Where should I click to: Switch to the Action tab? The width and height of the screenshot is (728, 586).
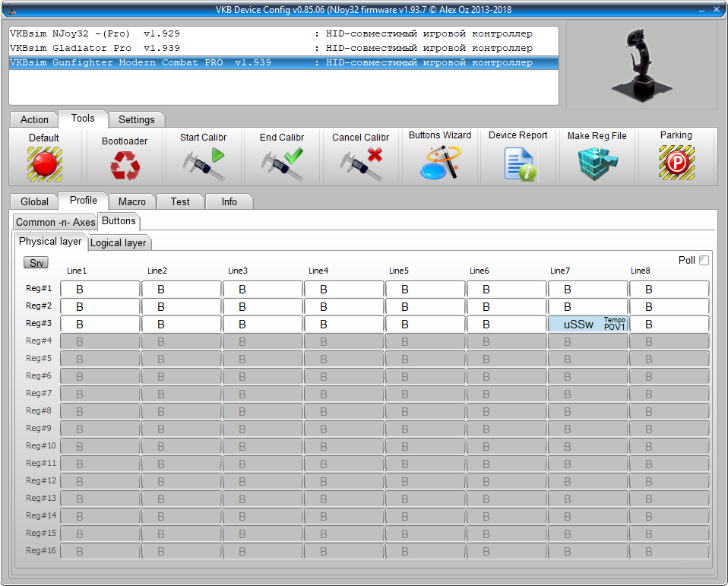[x=34, y=120]
